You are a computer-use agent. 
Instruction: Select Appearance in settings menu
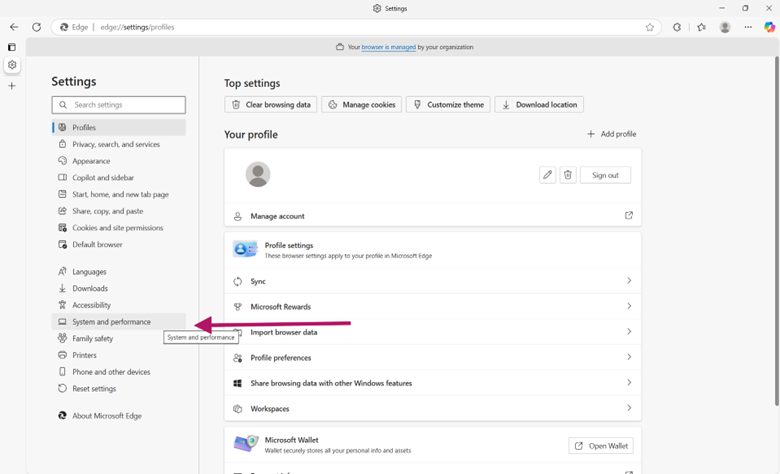coord(91,161)
